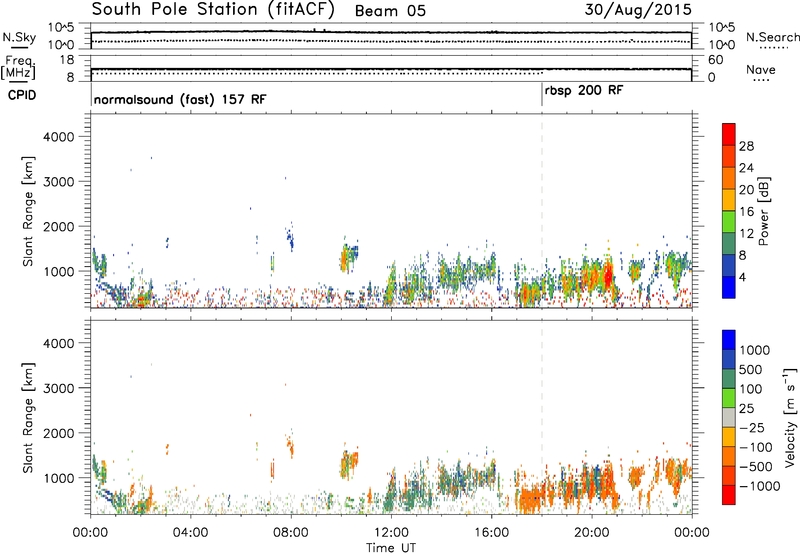Click the 'Slant Range [km]' label of velocity panel
800x554 pixels.
pyautogui.click(x=28, y=418)
